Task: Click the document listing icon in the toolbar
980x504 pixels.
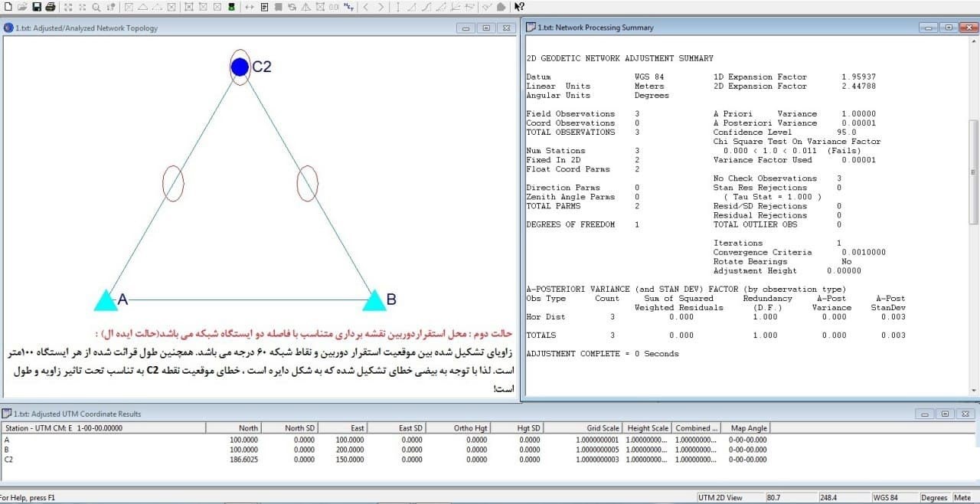Action: pos(264,7)
